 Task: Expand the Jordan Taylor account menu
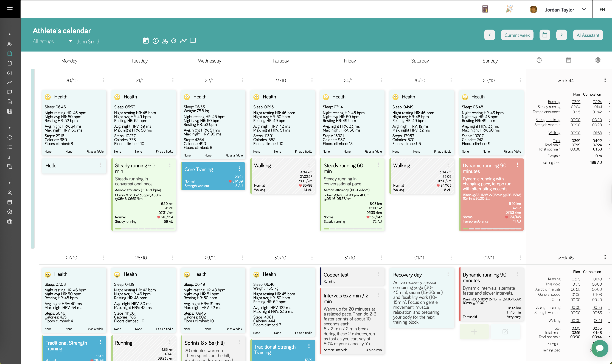[584, 9]
